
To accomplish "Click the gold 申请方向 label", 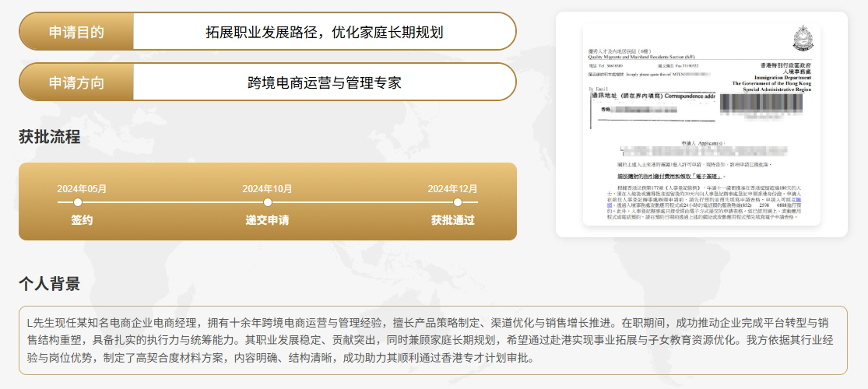I will pos(76,82).
